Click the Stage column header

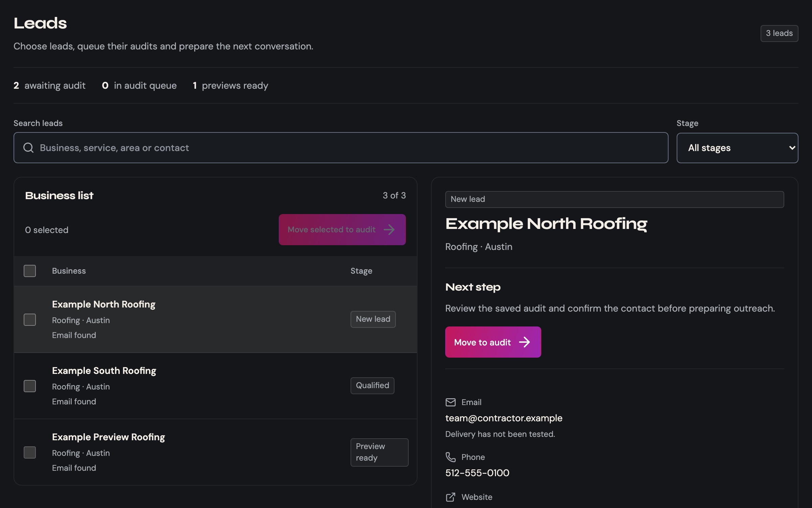tap(361, 271)
